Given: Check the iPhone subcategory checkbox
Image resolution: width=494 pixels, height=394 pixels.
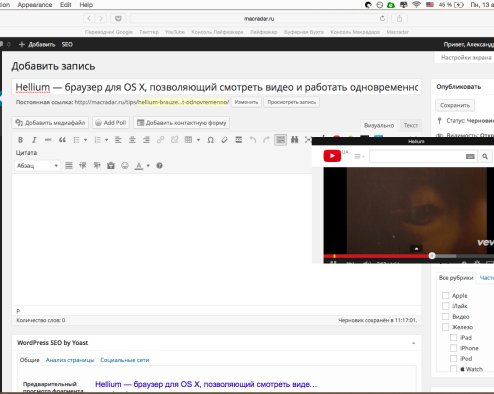Looking at the screenshot, I should [453, 348].
